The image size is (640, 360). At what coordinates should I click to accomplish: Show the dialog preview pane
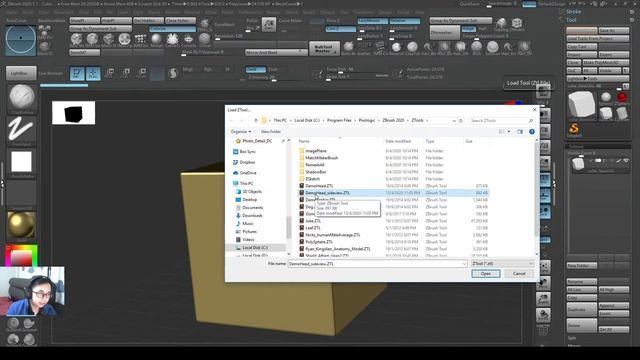[x=520, y=131]
